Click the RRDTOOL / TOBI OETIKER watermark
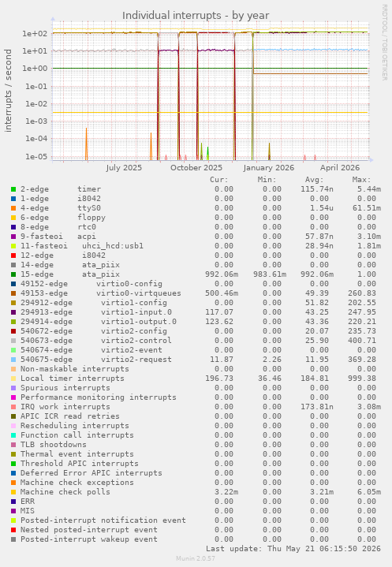 coord(384,43)
